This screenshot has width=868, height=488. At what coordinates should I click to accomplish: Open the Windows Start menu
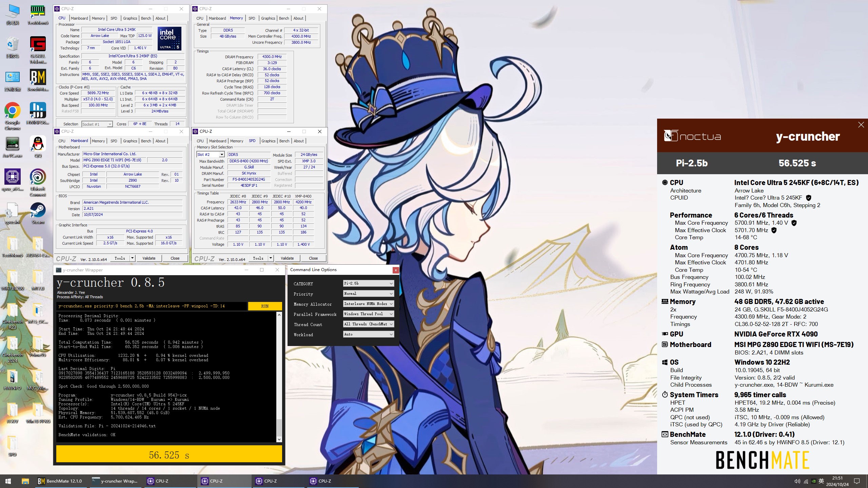pos(8,481)
